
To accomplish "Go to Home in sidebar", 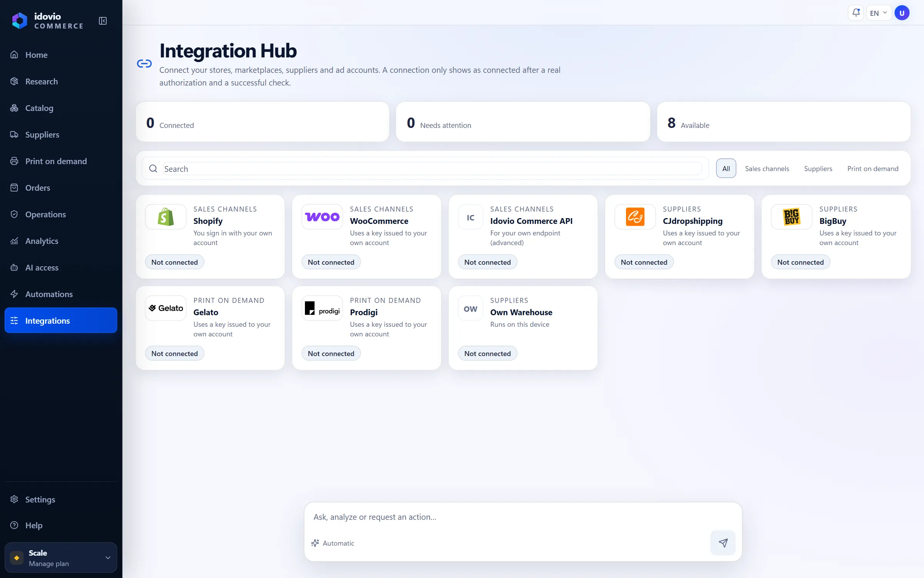I will point(61,55).
